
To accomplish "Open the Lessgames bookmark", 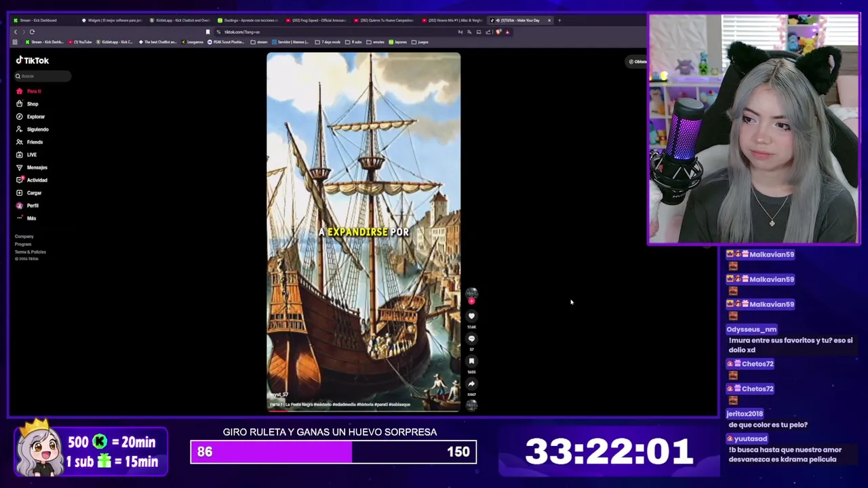I will coord(193,42).
